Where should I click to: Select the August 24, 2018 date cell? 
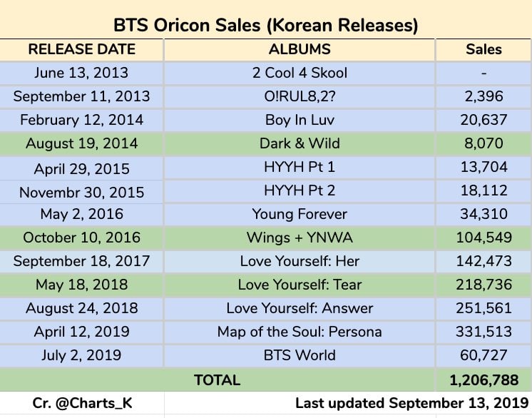[x=81, y=308]
